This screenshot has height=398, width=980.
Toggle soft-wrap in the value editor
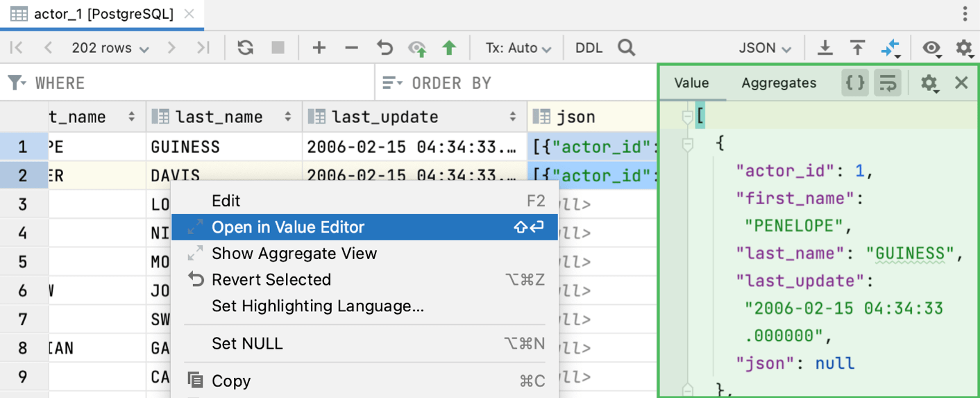888,83
